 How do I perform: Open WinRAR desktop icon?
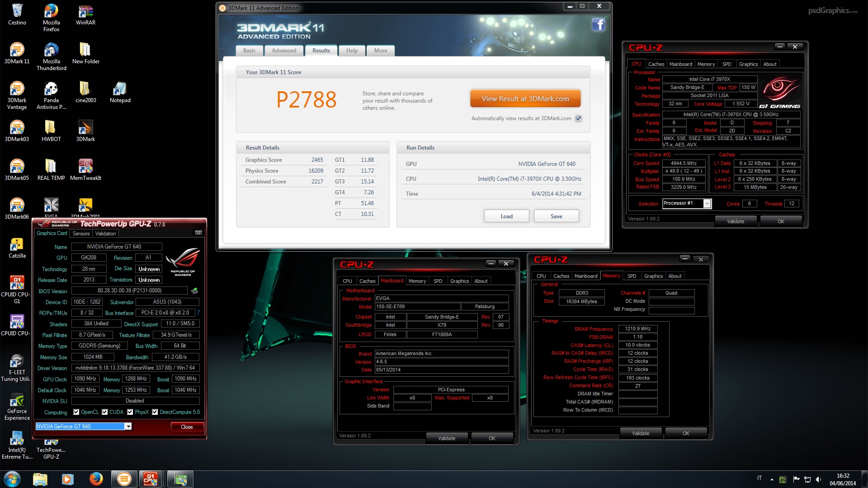pos(85,14)
